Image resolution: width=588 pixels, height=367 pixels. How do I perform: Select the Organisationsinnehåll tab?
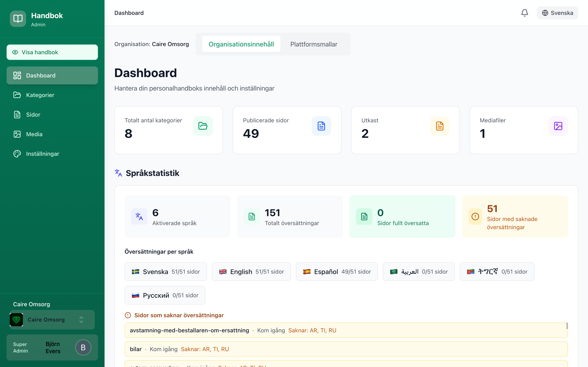tap(241, 44)
